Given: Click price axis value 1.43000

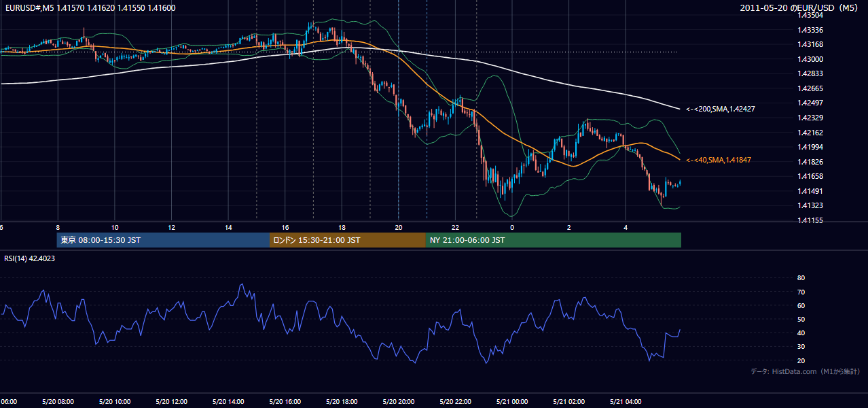Looking at the screenshot, I should coord(810,59).
